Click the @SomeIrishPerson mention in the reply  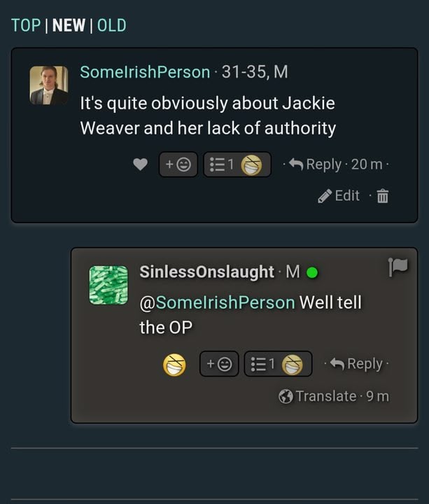pyautogui.click(x=217, y=302)
